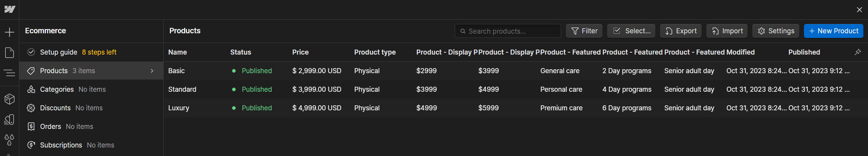Open the Orders section
Image resolution: width=868 pixels, height=156 pixels.
(51, 127)
